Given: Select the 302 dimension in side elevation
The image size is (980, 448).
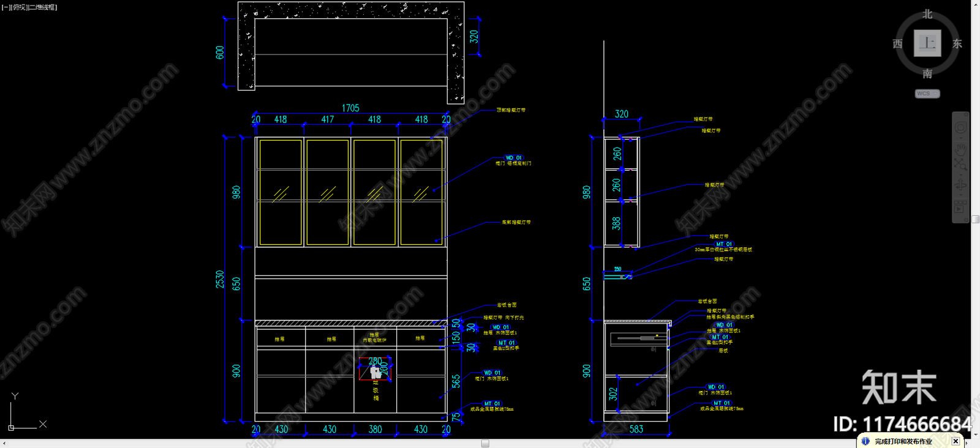Looking at the screenshot, I should pos(613,394).
